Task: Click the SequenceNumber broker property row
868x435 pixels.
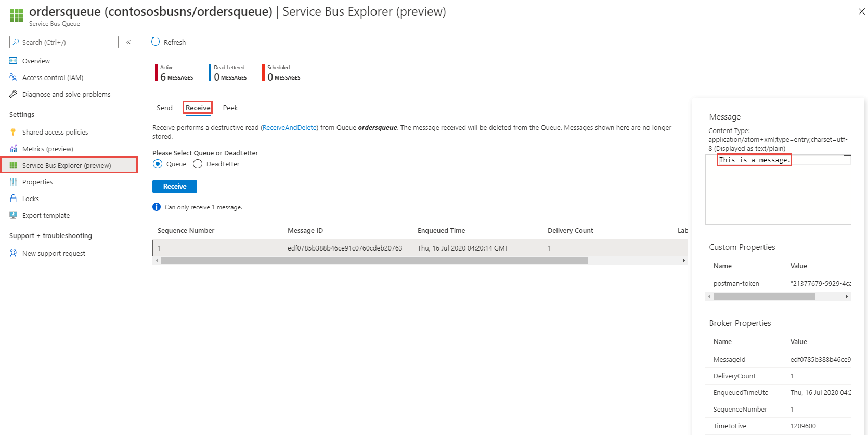Action: [779, 410]
